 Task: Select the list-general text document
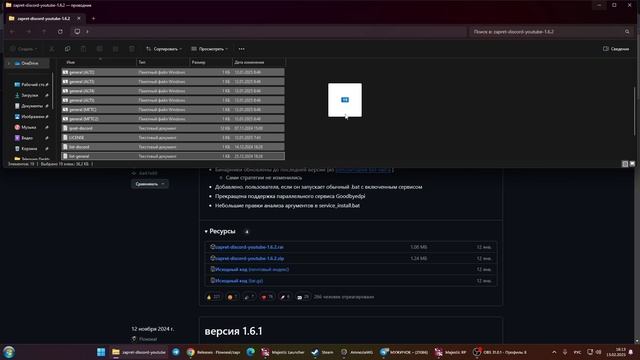pos(173,156)
